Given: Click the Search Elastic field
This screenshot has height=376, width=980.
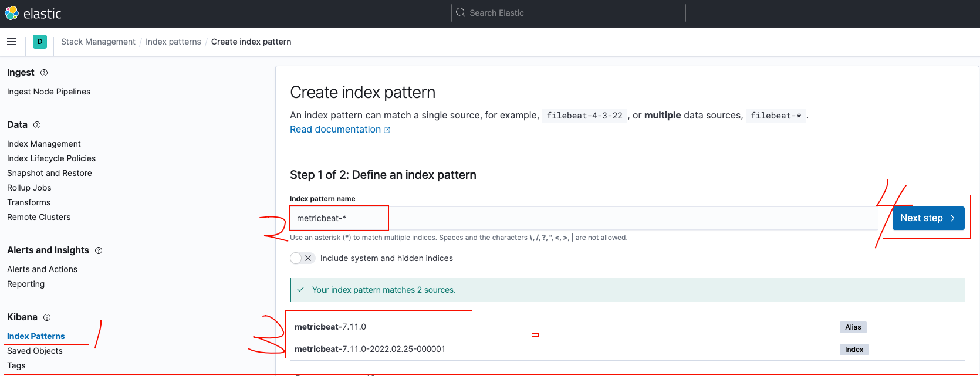Looking at the screenshot, I should [x=568, y=13].
